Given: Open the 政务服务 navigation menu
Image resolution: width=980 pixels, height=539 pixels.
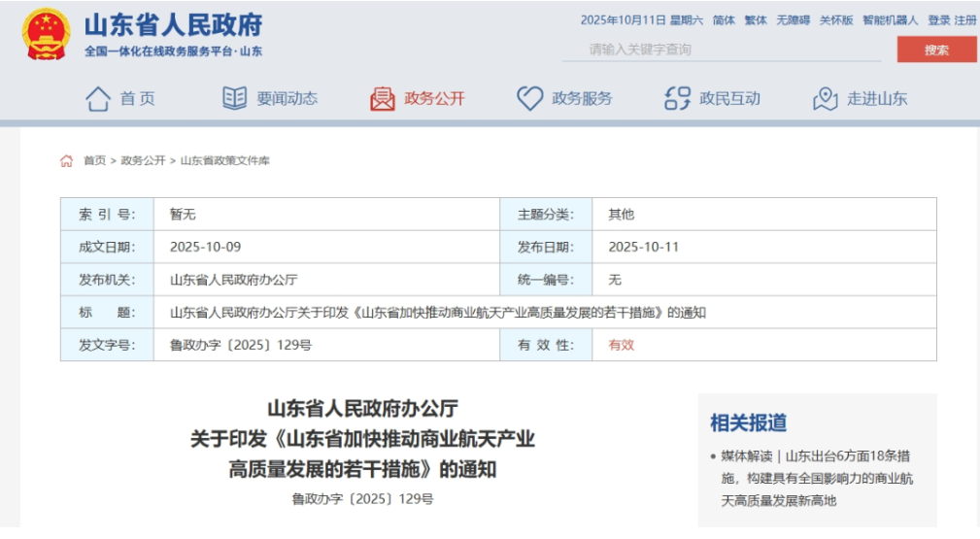Looking at the screenshot, I should tap(582, 98).
